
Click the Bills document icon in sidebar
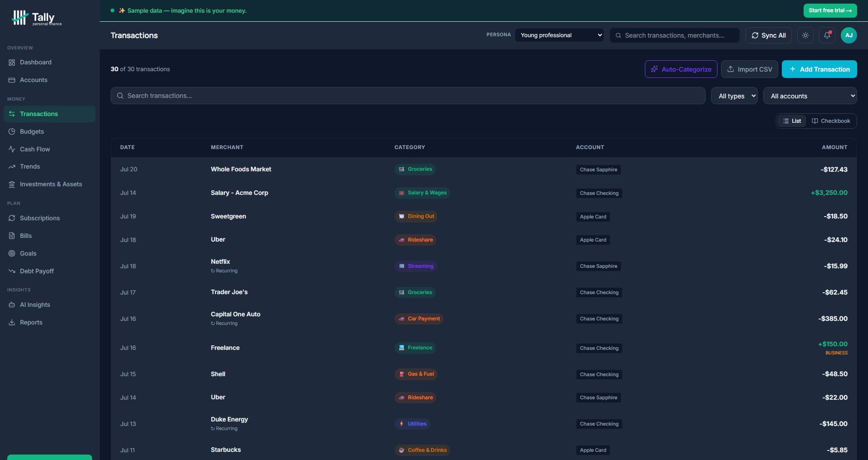[12, 236]
